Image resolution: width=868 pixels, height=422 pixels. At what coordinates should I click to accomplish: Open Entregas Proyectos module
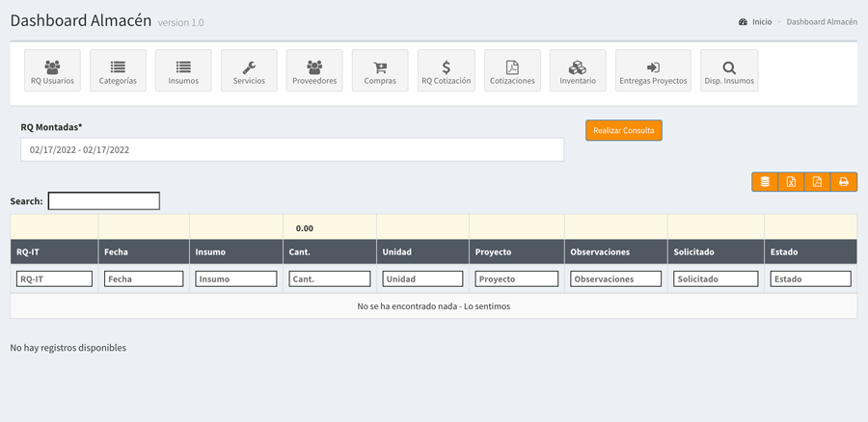(653, 71)
